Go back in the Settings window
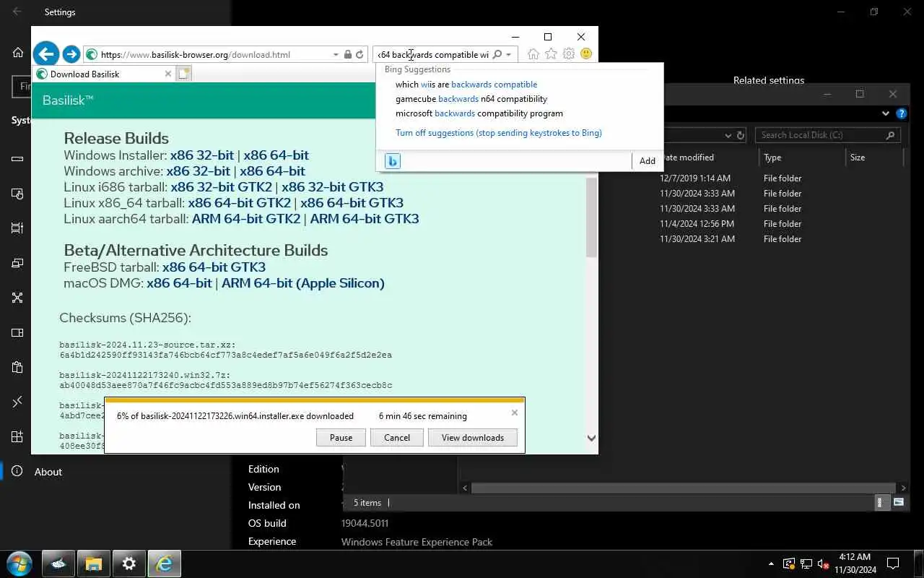924x578 pixels. (x=17, y=12)
